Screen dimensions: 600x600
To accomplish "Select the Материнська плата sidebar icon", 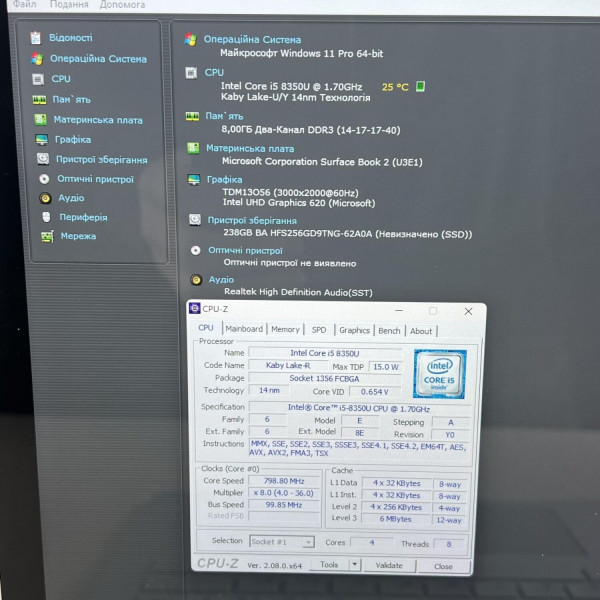I will (x=40, y=120).
